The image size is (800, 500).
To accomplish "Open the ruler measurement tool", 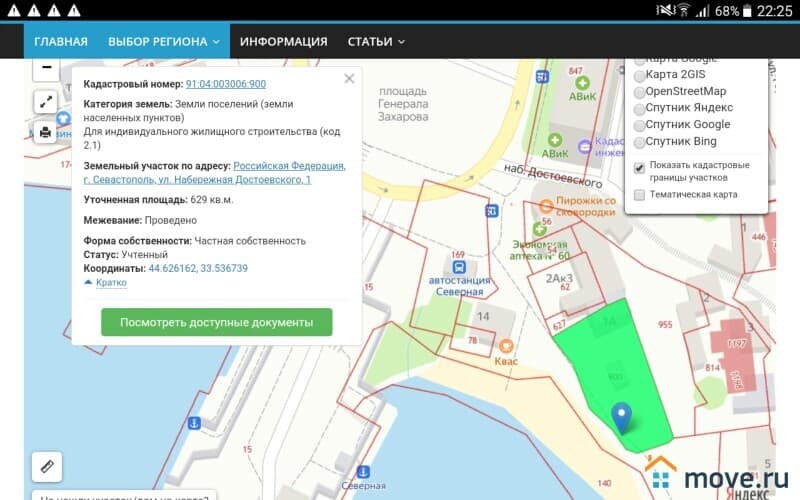I will tap(46, 466).
